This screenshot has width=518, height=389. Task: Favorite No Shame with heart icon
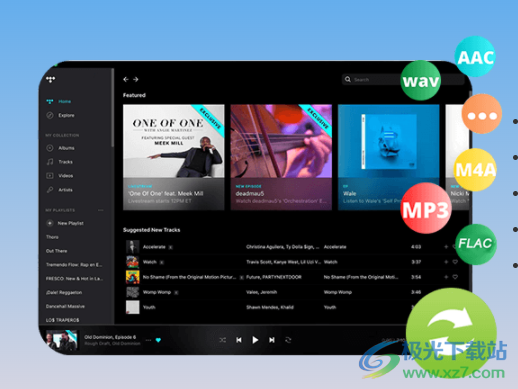455,277
